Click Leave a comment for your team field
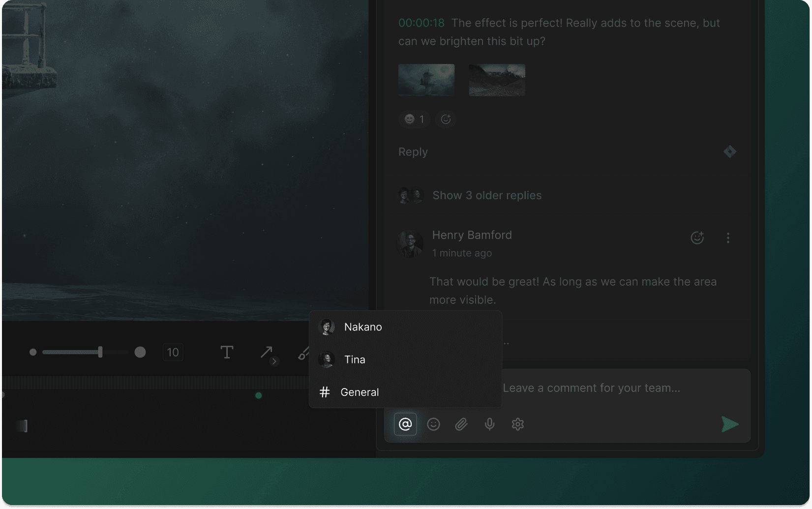 pyautogui.click(x=591, y=388)
